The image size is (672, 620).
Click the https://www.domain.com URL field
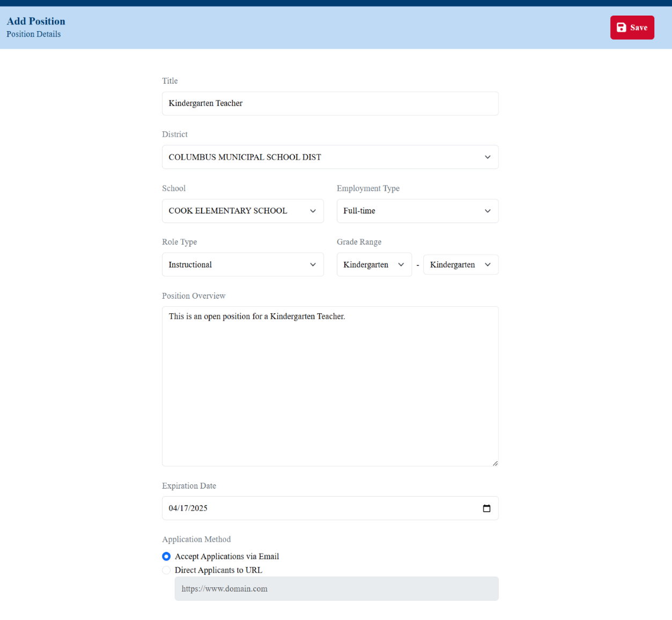[x=336, y=588]
